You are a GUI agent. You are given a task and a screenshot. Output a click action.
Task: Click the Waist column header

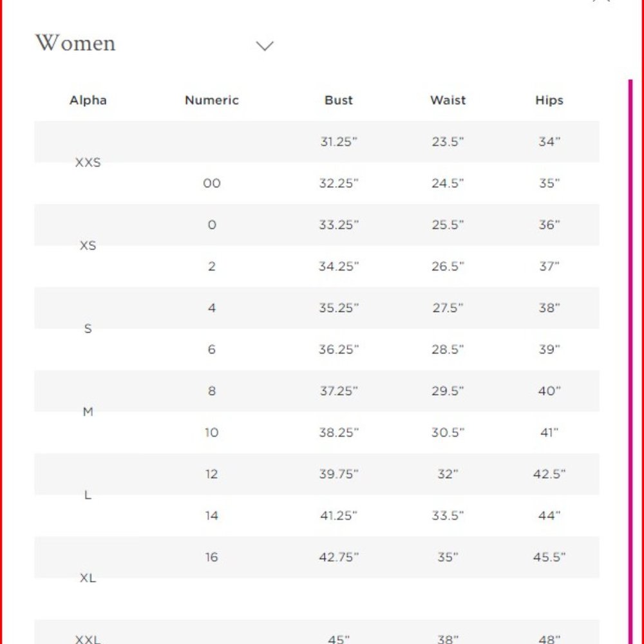(448, 100)
